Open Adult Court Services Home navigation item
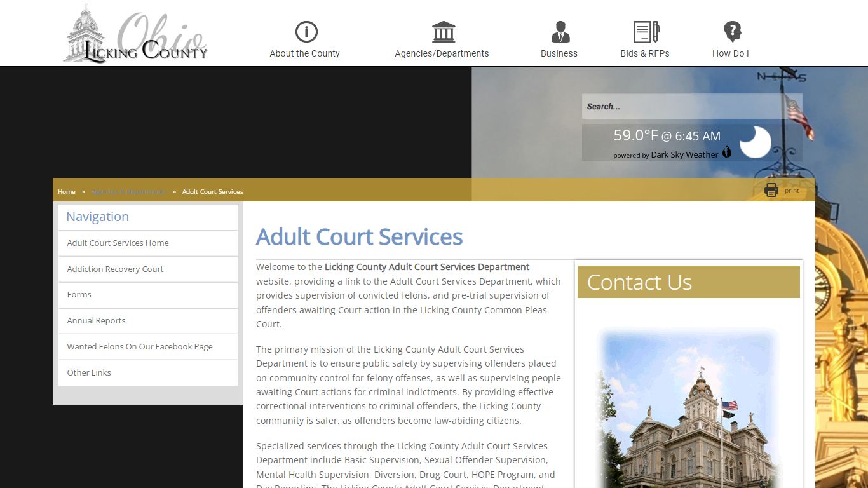 click(x=148, y=243)
